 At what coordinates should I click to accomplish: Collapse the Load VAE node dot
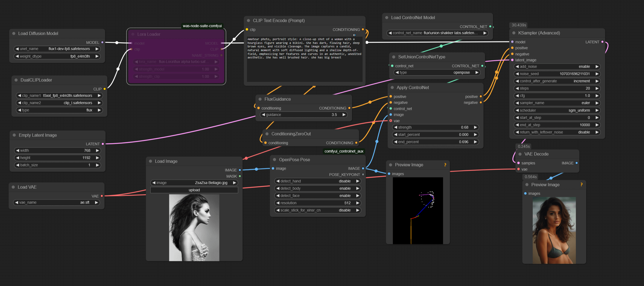pos(13,187)
